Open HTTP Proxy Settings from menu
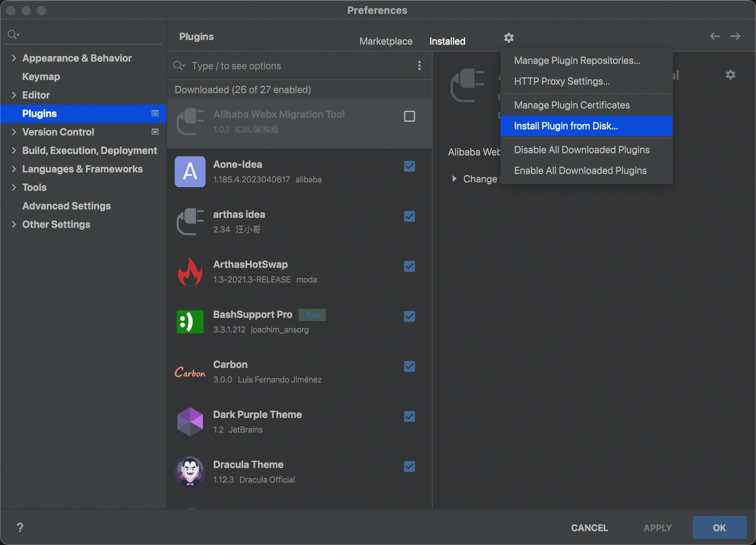The height and width of the screenshot is (545, 756). point(587,81)
